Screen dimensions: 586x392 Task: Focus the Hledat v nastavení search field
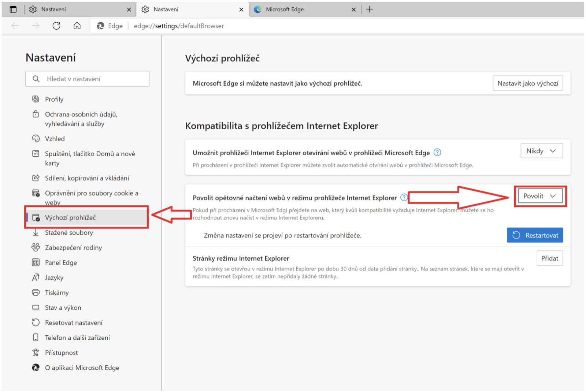[x=88, y=79]
